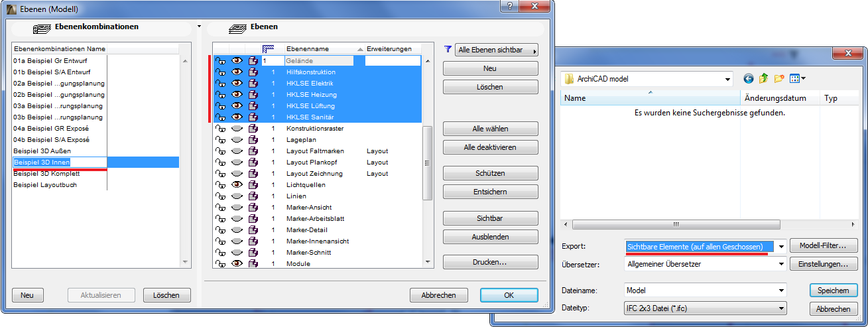Confirm the layer dialog with OK

509,295
